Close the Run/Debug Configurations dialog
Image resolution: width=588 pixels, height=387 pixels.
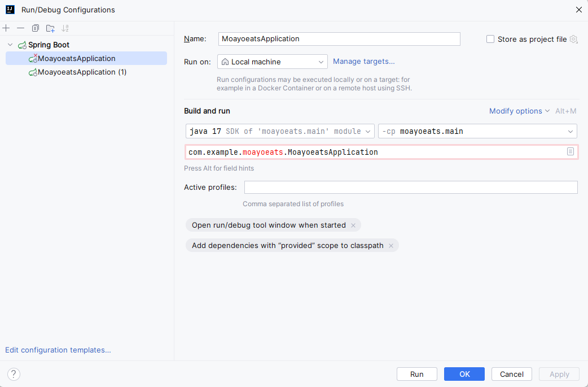[x=578, y=10]
